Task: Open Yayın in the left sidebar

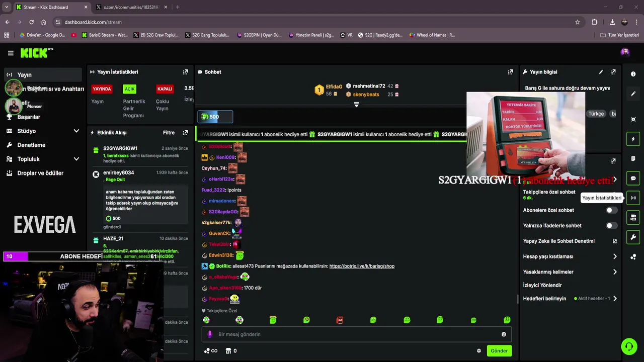Action: (x=43, y=75)
